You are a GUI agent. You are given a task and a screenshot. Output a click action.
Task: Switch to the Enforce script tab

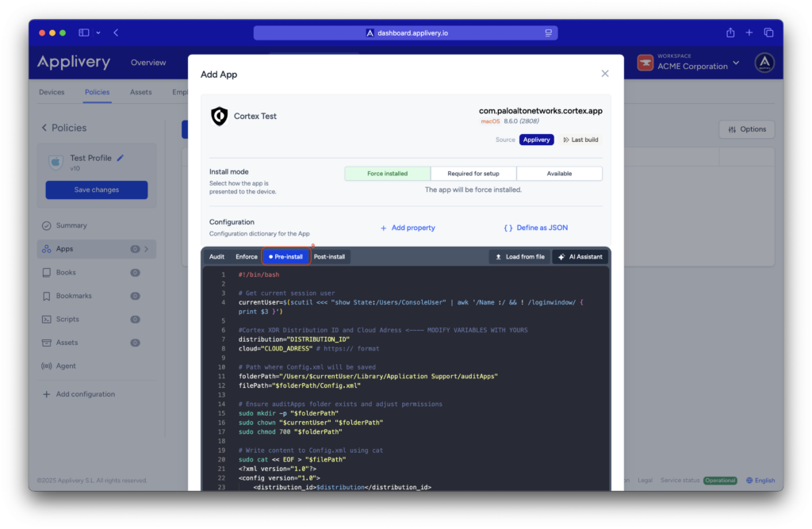tap(247, 257)
